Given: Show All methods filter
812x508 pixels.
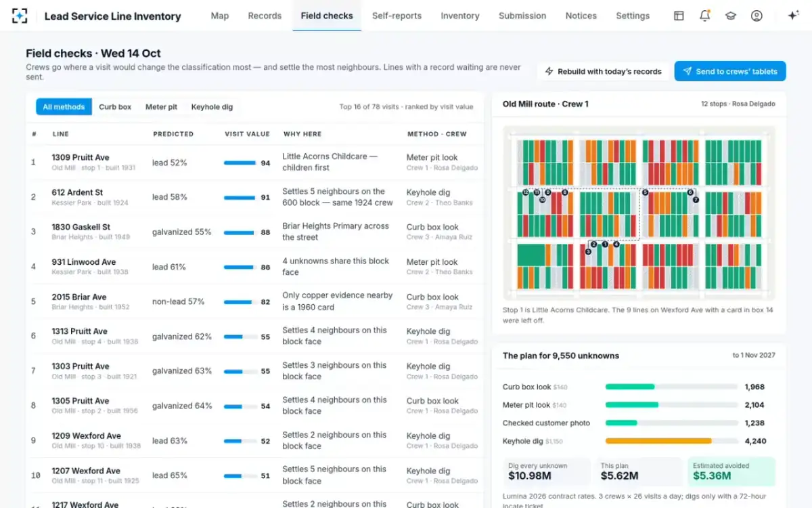Looking at the screenshot, I should click(64, 107).
